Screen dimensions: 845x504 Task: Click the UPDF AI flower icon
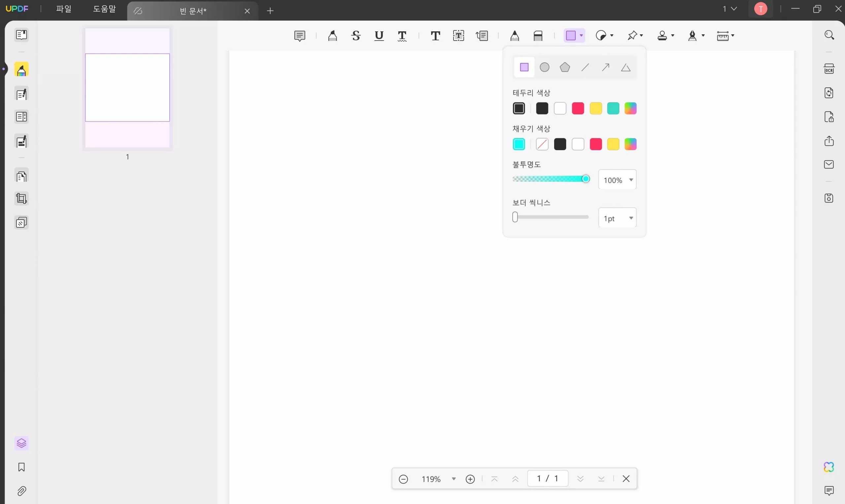pyautogui.click(x=829, y=467)
